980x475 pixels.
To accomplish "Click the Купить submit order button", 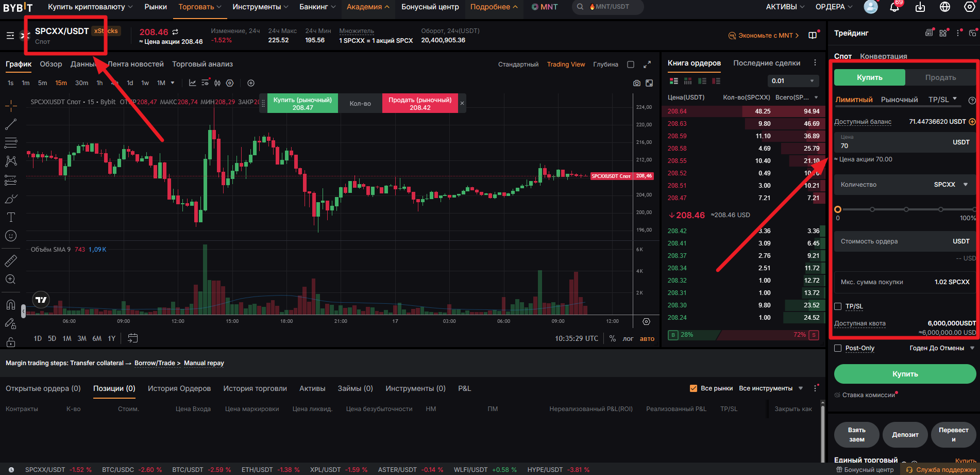I will pyautogui.click(x=905, y=374).
